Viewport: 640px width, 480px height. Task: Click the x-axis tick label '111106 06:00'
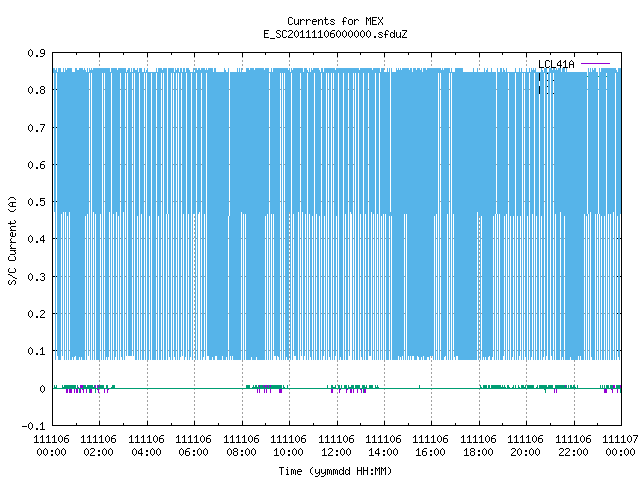tap(193, 446)
